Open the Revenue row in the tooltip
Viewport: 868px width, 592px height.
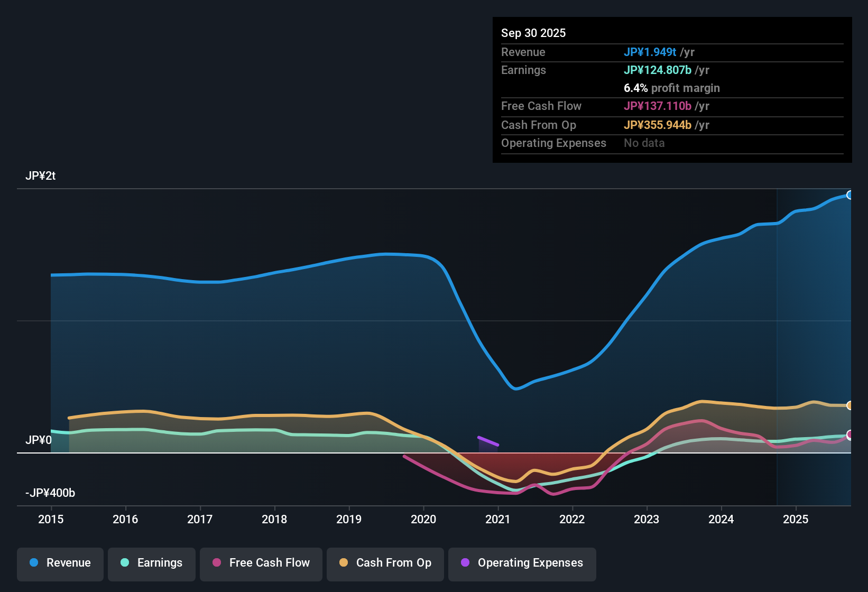(523, 52)
